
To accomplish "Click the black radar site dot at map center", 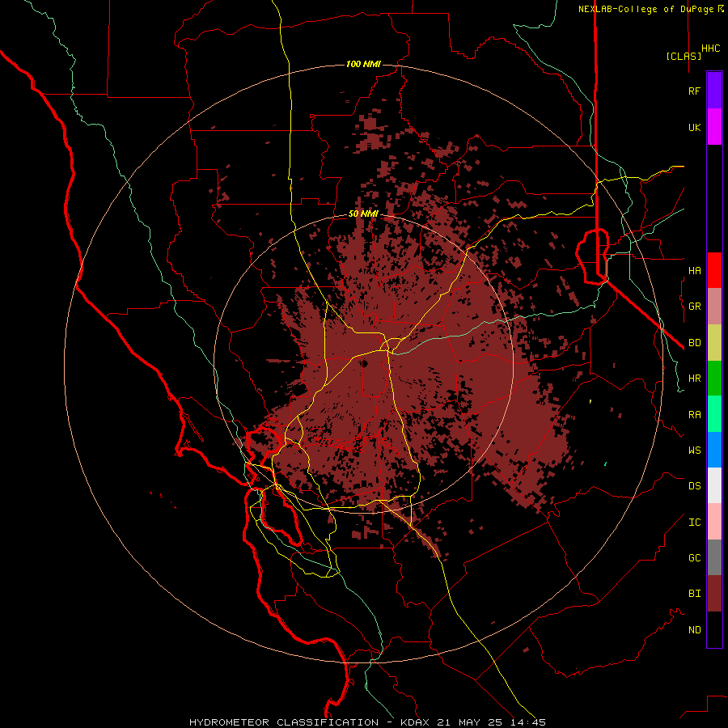I will click(365, 364).
